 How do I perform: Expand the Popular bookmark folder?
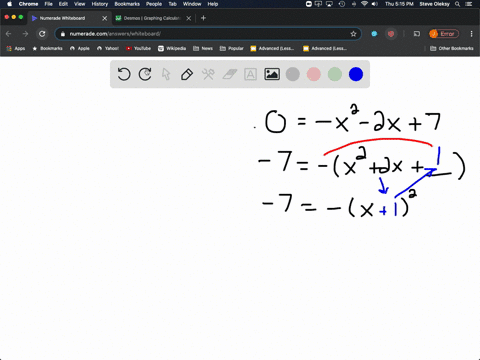click(232, 48)
